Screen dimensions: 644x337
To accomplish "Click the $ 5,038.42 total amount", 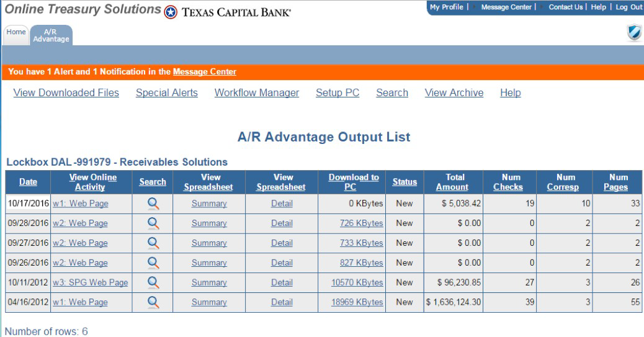I will (461, 204).
